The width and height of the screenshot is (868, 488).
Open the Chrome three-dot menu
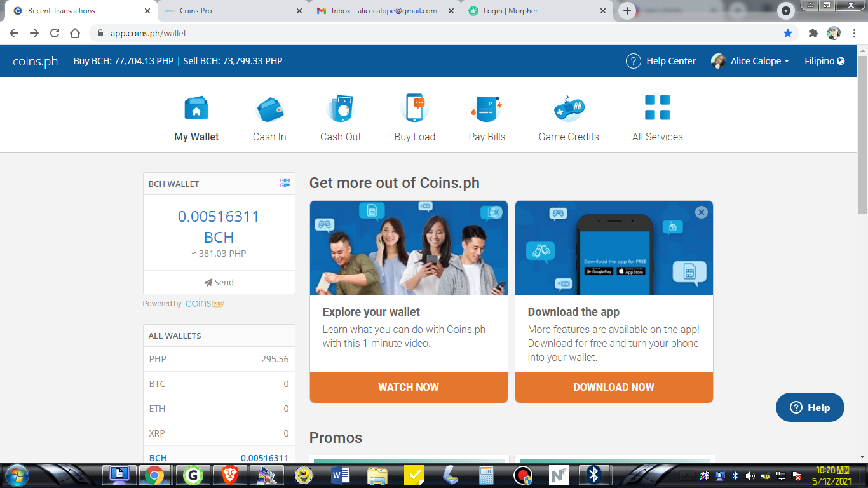click(x=853, y=33)
